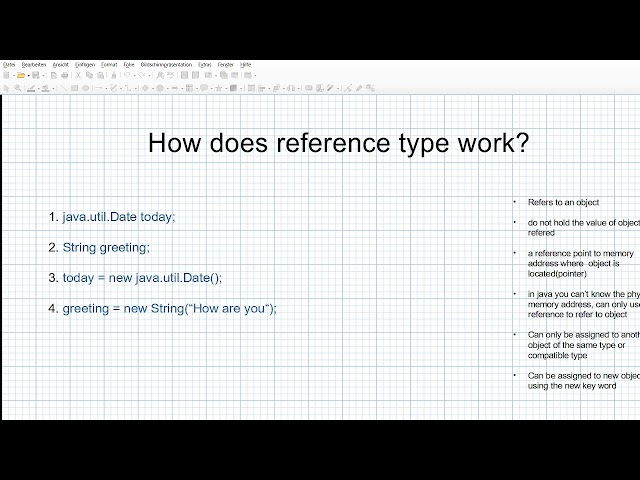Select the Callouts speech bubble tool
The image size is (640, 480).
pyautogui.click(x=204, y=88)
